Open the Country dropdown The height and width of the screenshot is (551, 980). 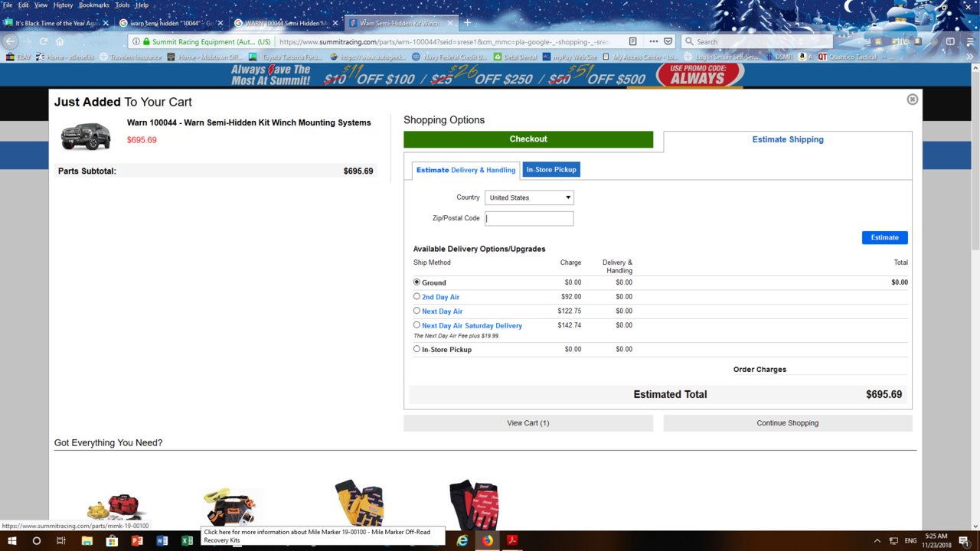click(529, 197)
